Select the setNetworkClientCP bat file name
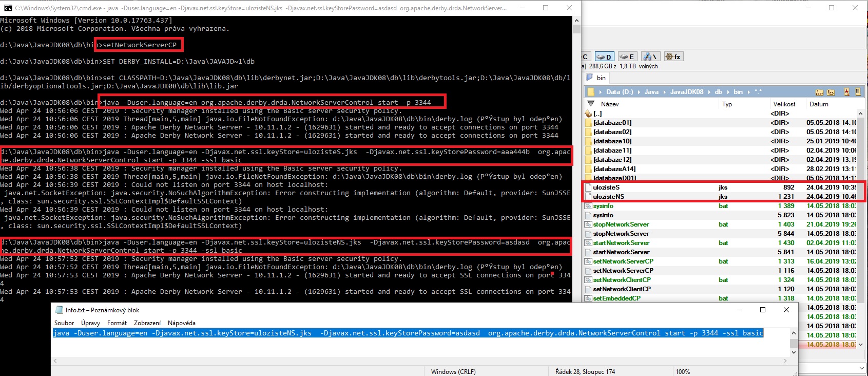Viewport: 868px width, 376px height. point(622,280)
